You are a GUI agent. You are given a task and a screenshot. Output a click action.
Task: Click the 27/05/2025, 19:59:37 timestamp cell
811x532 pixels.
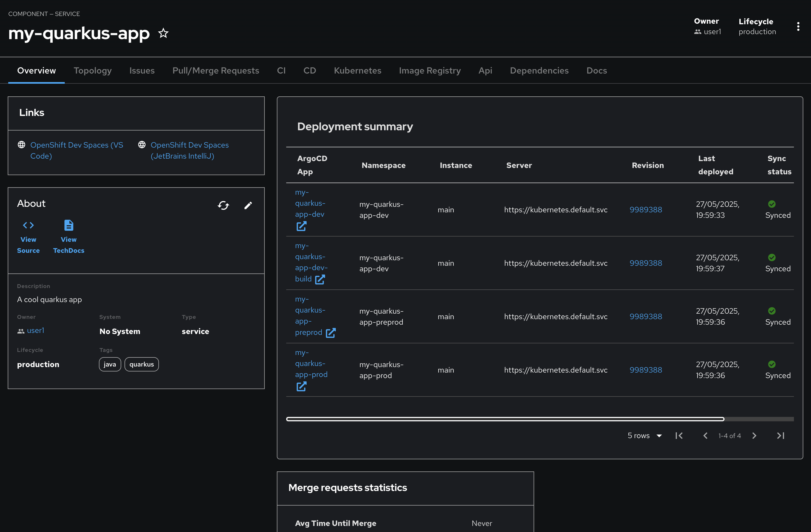[x=718, y=263]
